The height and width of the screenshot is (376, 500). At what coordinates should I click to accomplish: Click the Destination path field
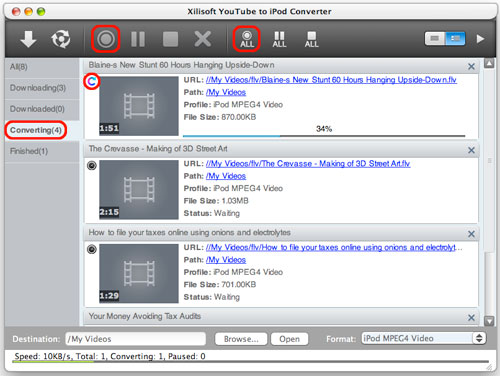point(136,339)
